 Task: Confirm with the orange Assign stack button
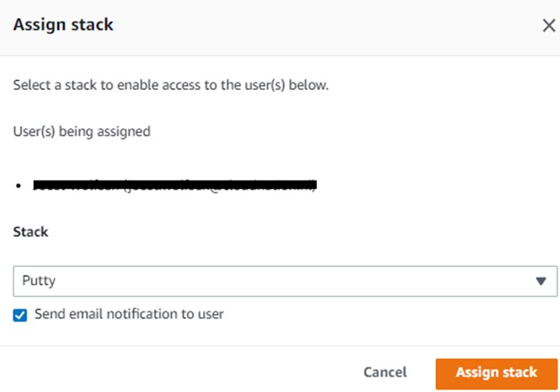pyautogui.click(x=496, y=373)
